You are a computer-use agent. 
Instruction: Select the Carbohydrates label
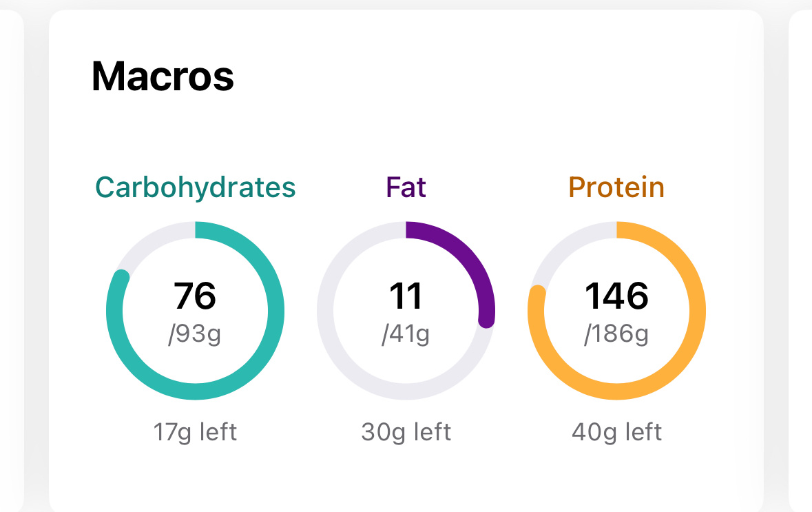[195, 187]
